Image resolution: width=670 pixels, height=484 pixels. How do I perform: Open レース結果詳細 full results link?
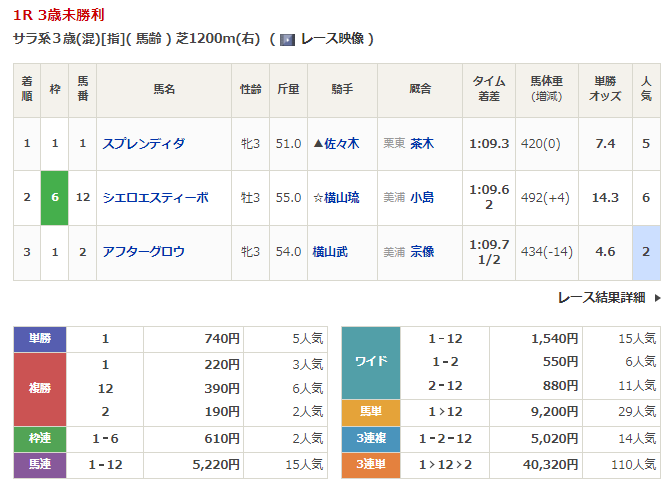[x=601, y=297]
